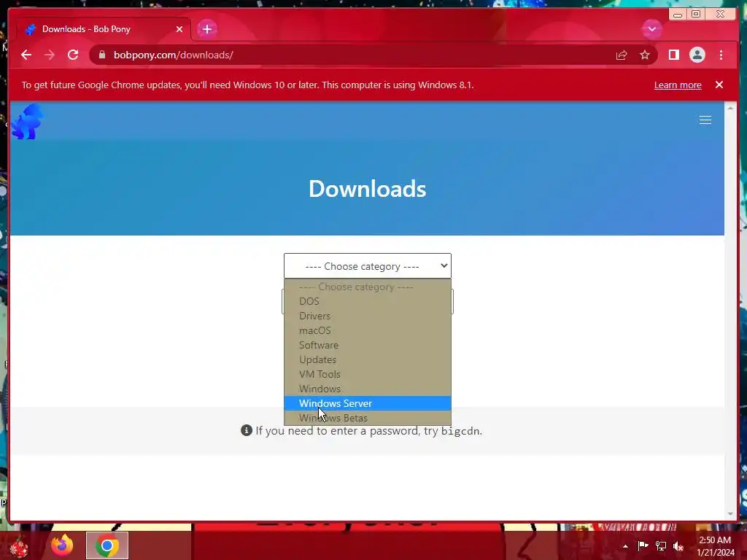Click the forward navigation arrow
The image size is (747, 560).
coord(50,55)
